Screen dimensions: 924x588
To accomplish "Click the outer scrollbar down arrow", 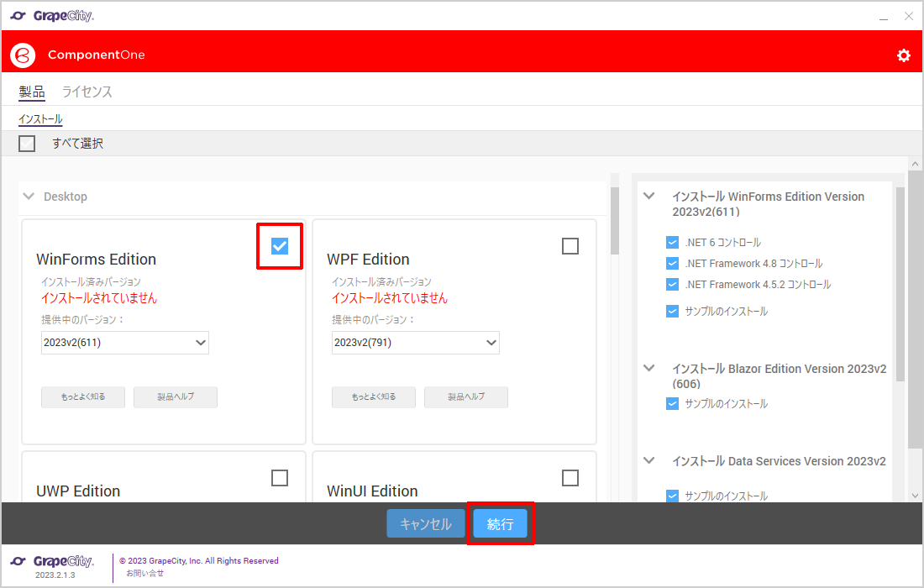I will (x=915, y=496).
